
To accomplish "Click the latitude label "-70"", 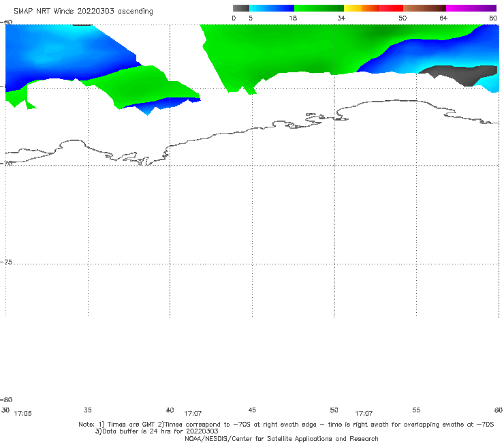I will pyautogui.click(x=6, y=163).
